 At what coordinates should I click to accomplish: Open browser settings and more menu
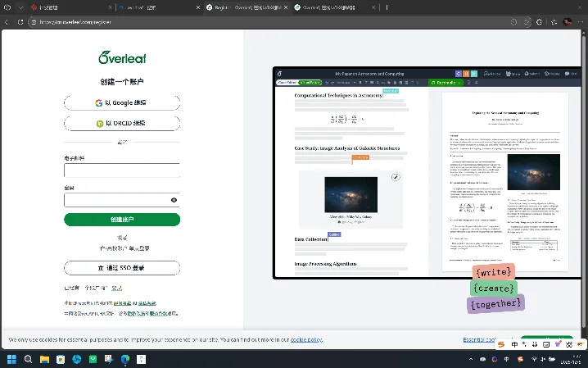click(x=581, y=22)
